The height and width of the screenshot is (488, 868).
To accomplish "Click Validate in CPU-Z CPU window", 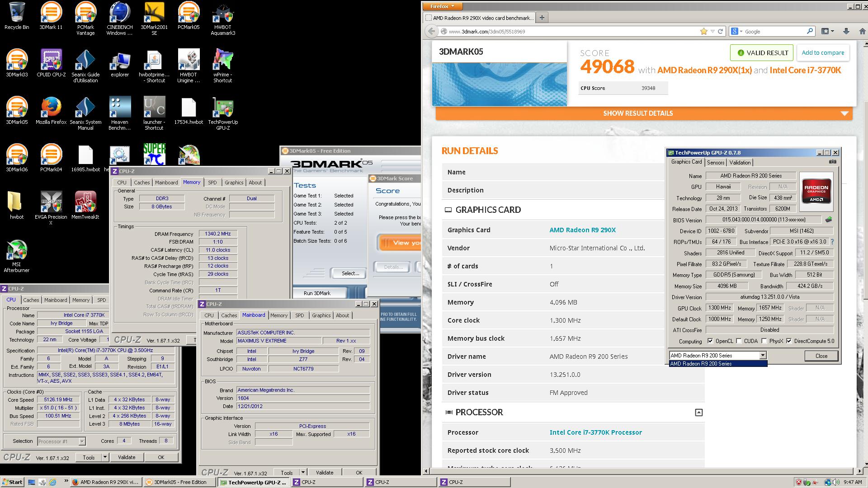I will tap(127, 457).
